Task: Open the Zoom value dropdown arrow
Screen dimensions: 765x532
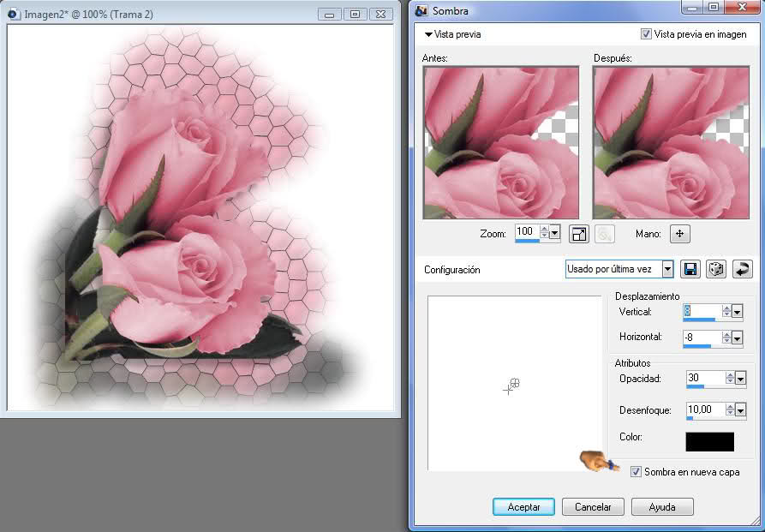Action: click(555, 233)
